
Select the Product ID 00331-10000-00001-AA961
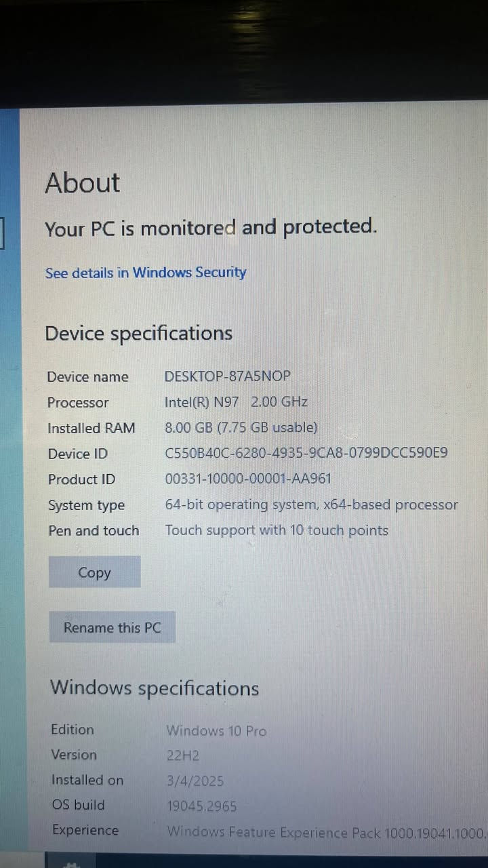coord(248,479)
